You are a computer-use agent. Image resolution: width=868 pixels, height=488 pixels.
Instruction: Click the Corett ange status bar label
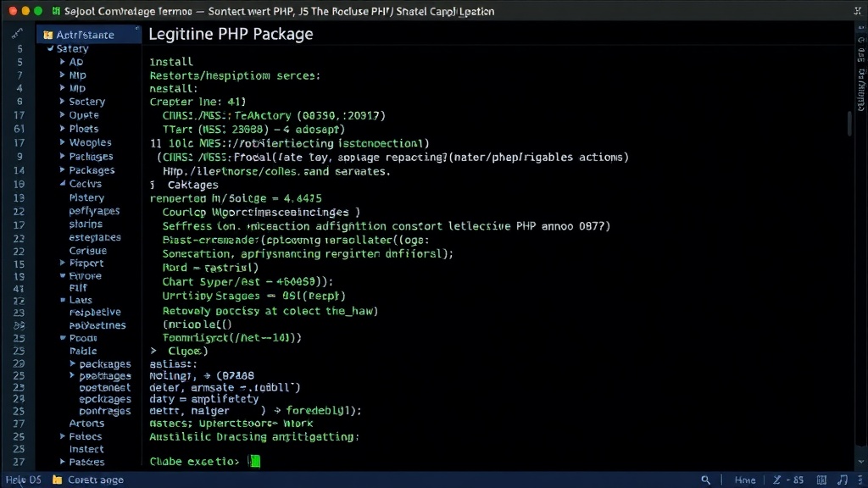tap(95, 480)
